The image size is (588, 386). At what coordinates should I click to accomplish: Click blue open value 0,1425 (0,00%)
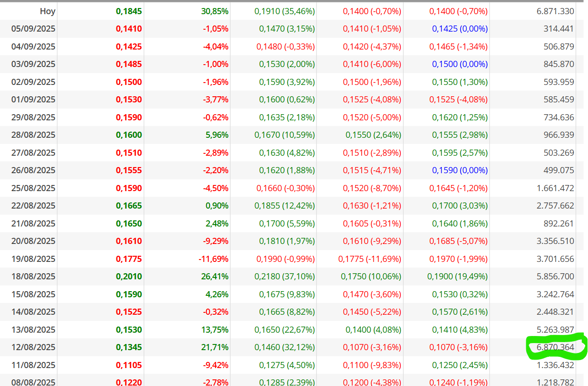pyautogui.click(x=460, y=29)
